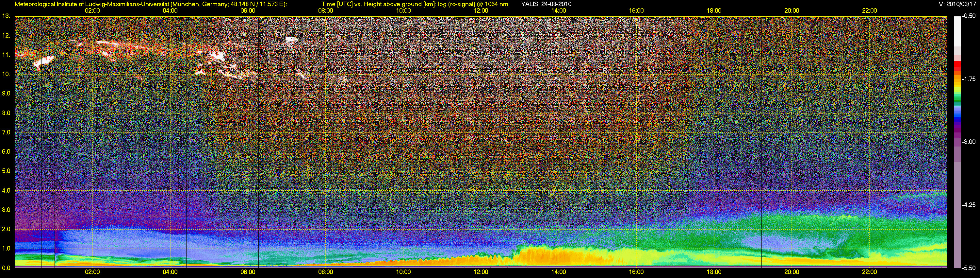
Task: Click the 16:00 label on the top time axis
Action: coord(636,11)
